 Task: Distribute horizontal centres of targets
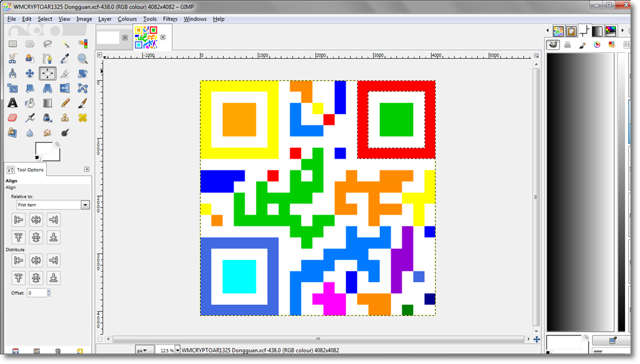pos(36,260)
